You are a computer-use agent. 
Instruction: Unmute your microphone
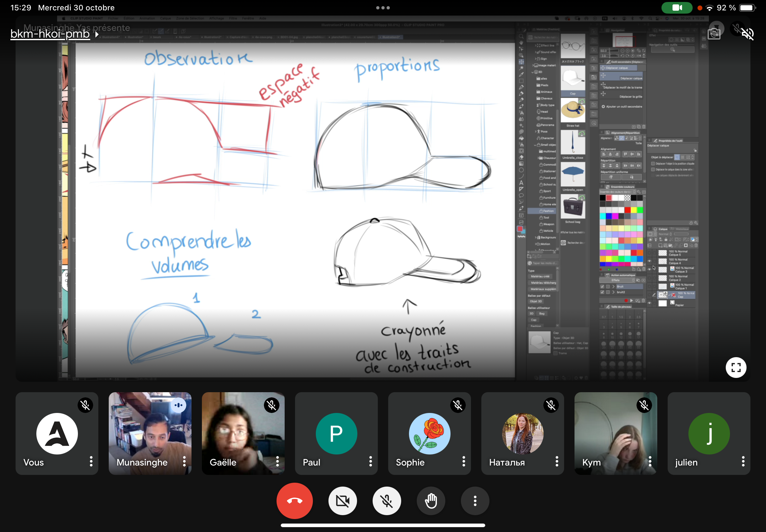tap(387, 501)
